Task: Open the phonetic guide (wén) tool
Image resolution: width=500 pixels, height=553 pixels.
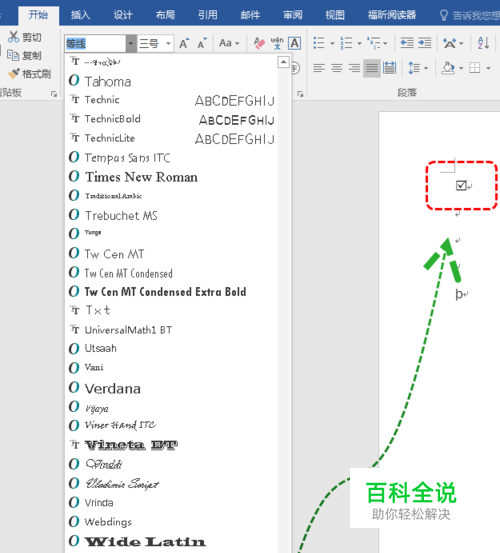Action: (x=277, y=43)
